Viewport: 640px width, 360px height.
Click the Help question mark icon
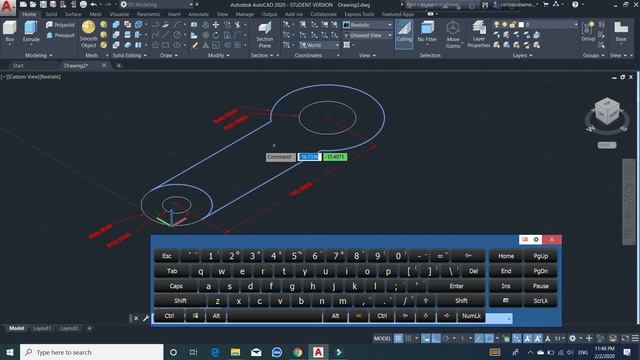[x=575, y=4]
